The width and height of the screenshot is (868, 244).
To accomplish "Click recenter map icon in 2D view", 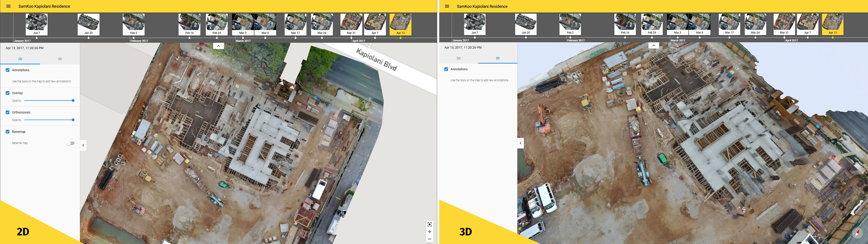I will (429, 224).
